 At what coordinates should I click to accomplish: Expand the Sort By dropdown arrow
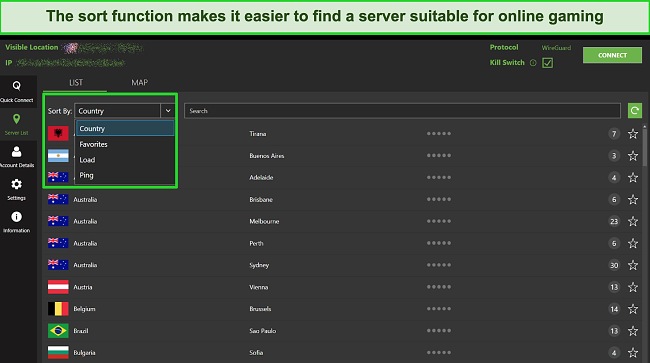coord(168,111)
